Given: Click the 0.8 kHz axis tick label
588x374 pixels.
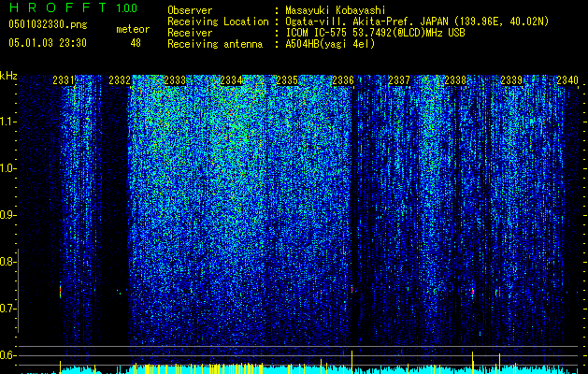Looking at the screenshot, I should (x=8, y=262).
